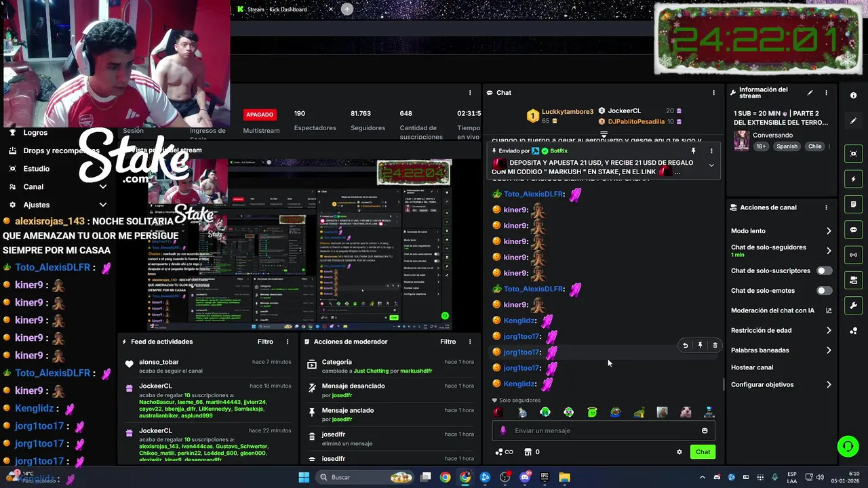Click the taskbar Buscar search box
868x488 pixels.
pos(366,477)
